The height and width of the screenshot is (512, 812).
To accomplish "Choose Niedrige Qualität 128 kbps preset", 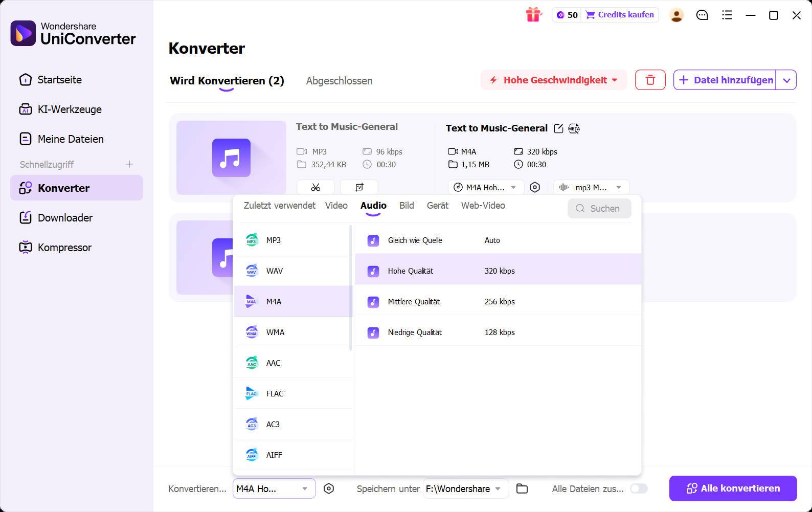I will (x=498, y=330).
